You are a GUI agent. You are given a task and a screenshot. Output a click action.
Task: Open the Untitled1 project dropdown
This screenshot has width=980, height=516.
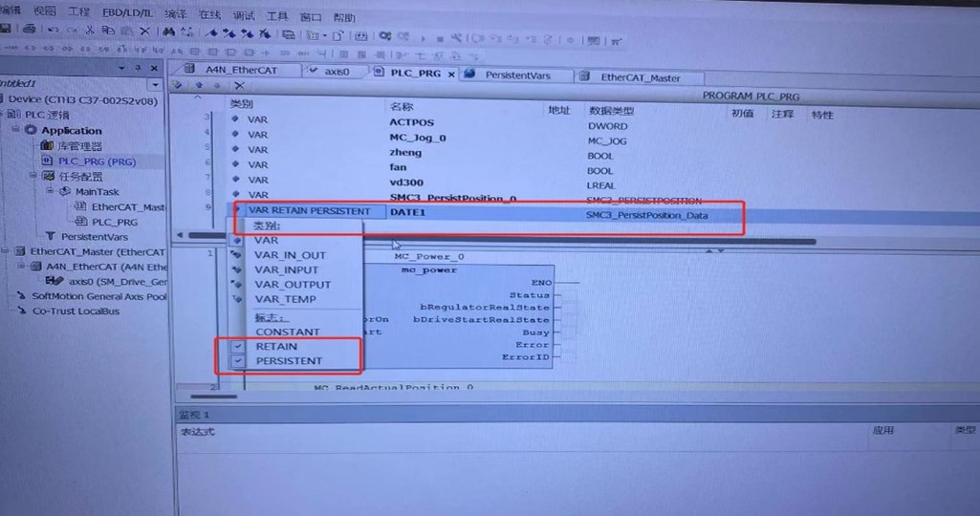click(x=155, y=84)
